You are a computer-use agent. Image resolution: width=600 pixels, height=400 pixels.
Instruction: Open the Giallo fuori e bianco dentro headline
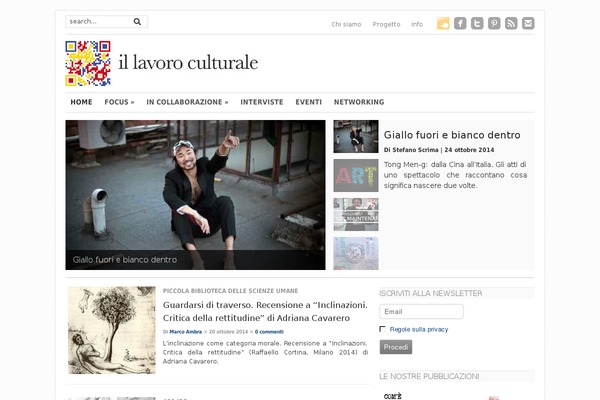point(452,135)
